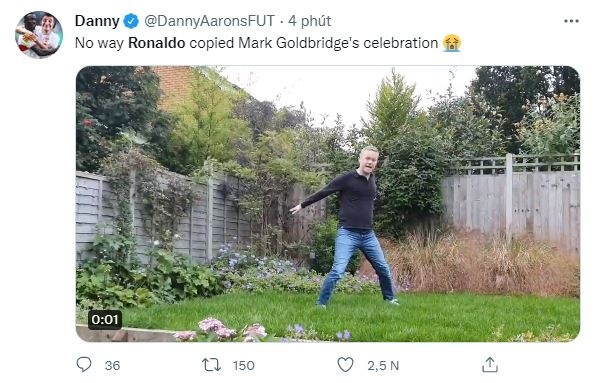Open the reply speech bubble icon
The height and width of the screenshot is (383, 596).
tap(84, 365)
